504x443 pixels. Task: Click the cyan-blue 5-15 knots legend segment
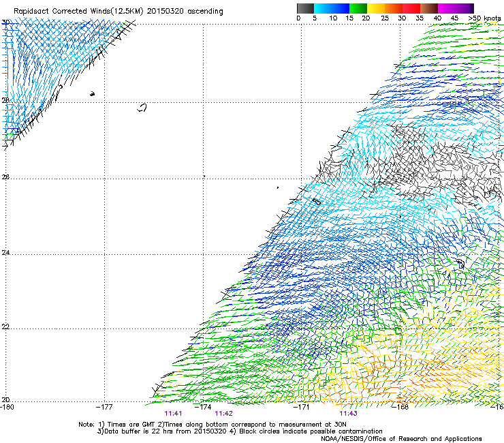click(x=332, y=8)
